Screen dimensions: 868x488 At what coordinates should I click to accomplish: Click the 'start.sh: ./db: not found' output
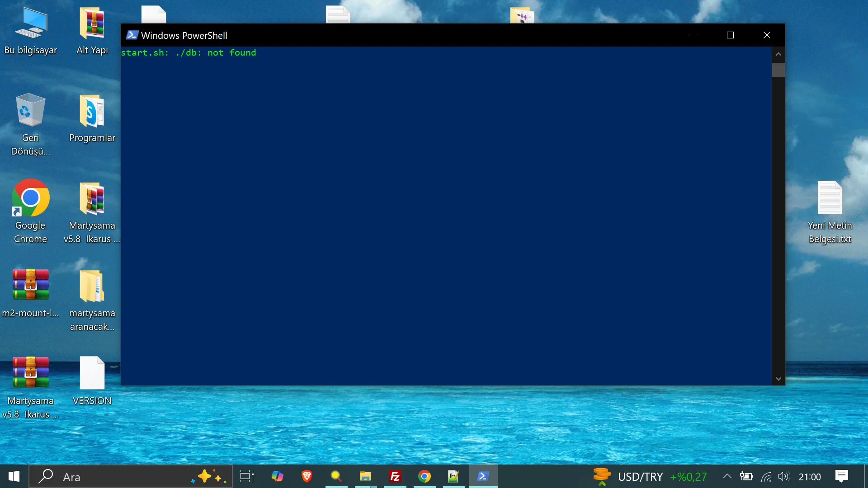click(x=189, y=53)
